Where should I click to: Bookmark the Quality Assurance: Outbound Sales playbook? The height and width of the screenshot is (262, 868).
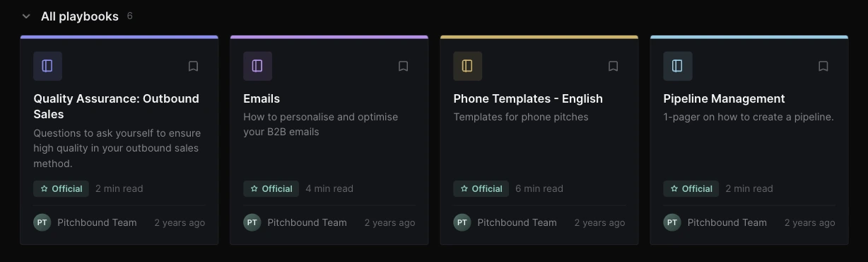click(x=193, y=66)
